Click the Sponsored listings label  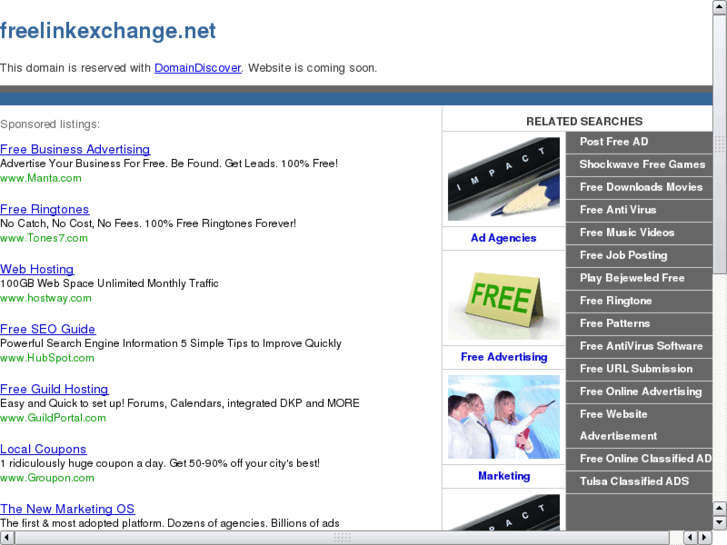coord(50,124)
